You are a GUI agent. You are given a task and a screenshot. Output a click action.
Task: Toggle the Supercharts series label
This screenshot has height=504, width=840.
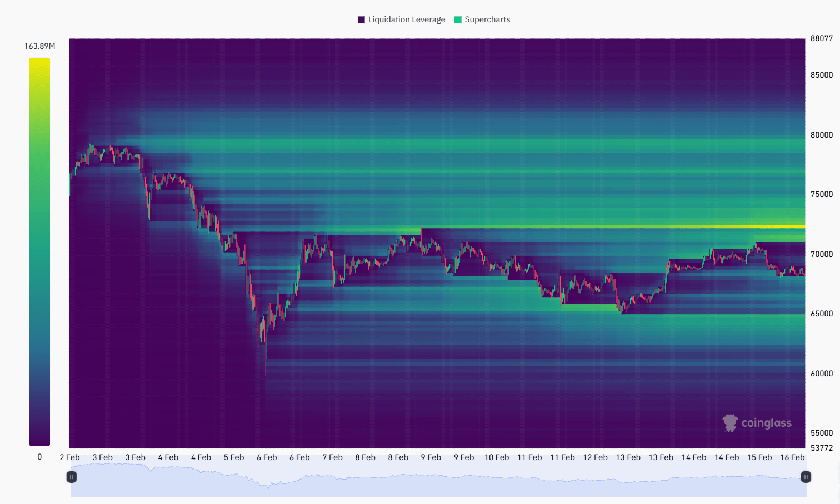tap(487, 19)
